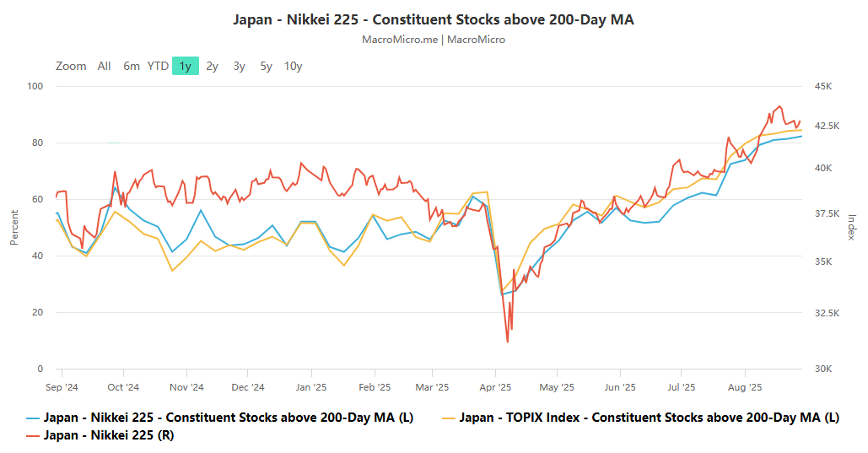The image size is (868, 453).
Task: Click the red Nikkei 225 legend marker
Action: pyautogui.click(x=33, y=435)
